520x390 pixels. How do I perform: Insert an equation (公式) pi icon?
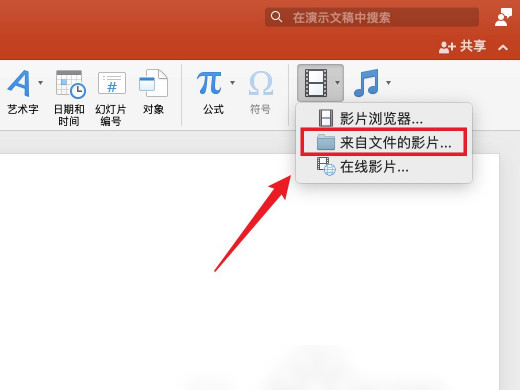pos(209,83)
